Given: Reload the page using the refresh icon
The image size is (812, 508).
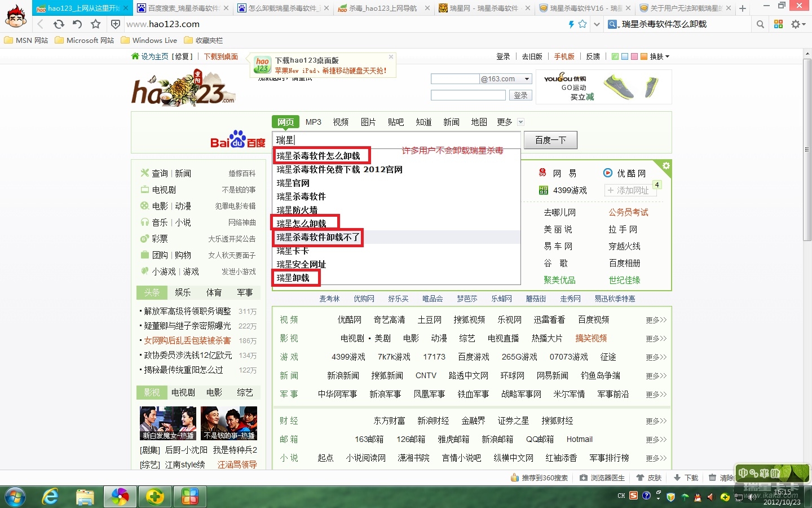Looking at the screenshot, I should coord(59,24).
